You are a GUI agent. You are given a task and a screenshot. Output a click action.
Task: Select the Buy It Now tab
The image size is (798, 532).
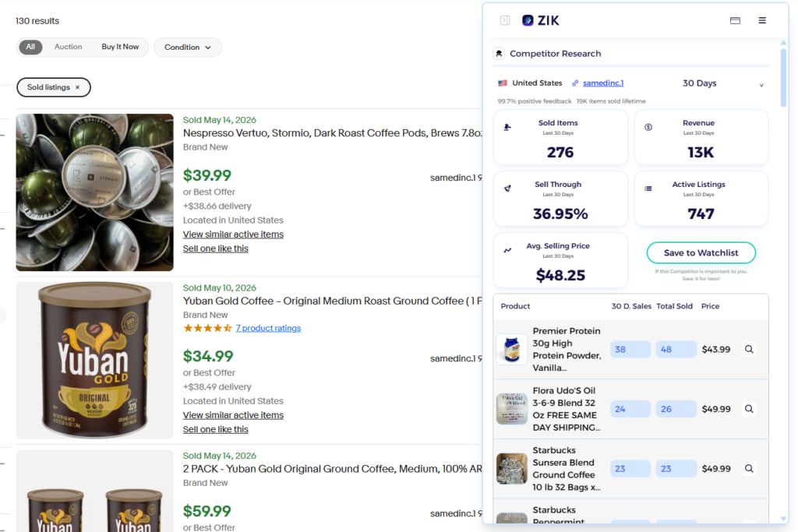pyautogui.click(x=120, y=47)
